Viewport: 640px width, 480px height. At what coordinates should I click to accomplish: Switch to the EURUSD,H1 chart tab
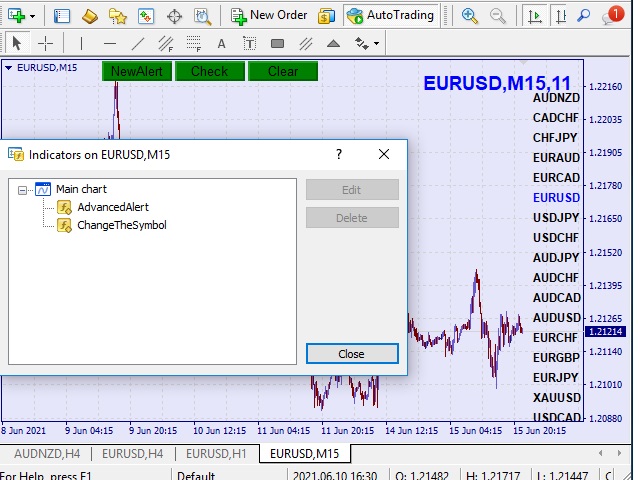tap(217, 454)
